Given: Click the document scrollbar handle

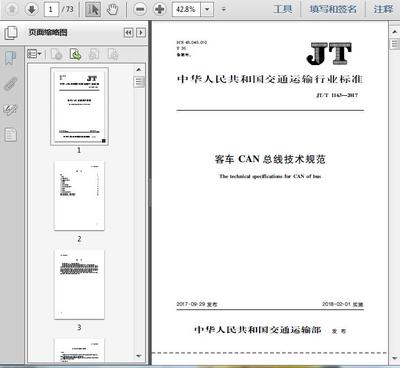Looking at the screenshot, I should 394,44.
